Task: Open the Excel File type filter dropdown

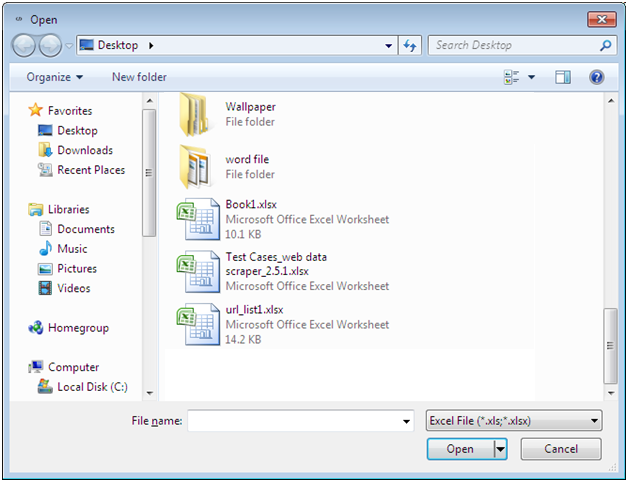Action: coord(514,421)
